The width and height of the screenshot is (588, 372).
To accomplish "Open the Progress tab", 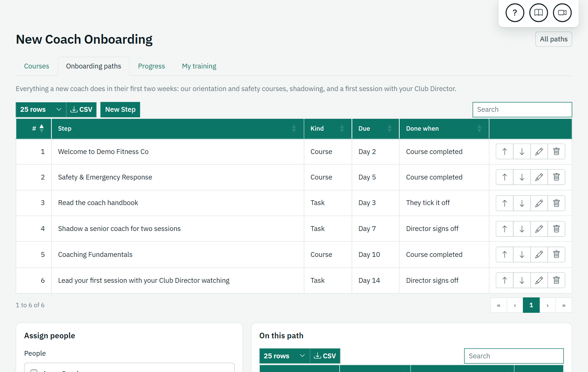I will tap(151, 66).
